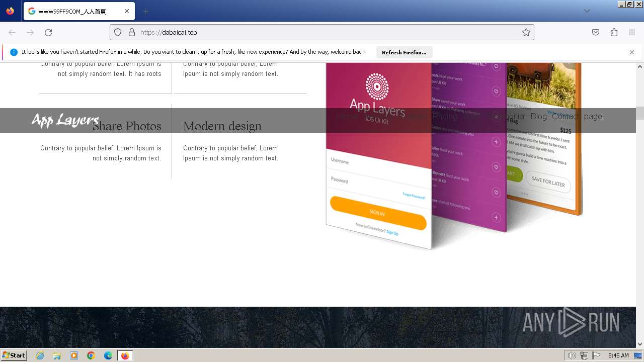Image resolution: width=644 pixels, height=362 pixels.
Task: Click the Share Photos heading
Action: (127, 126)
